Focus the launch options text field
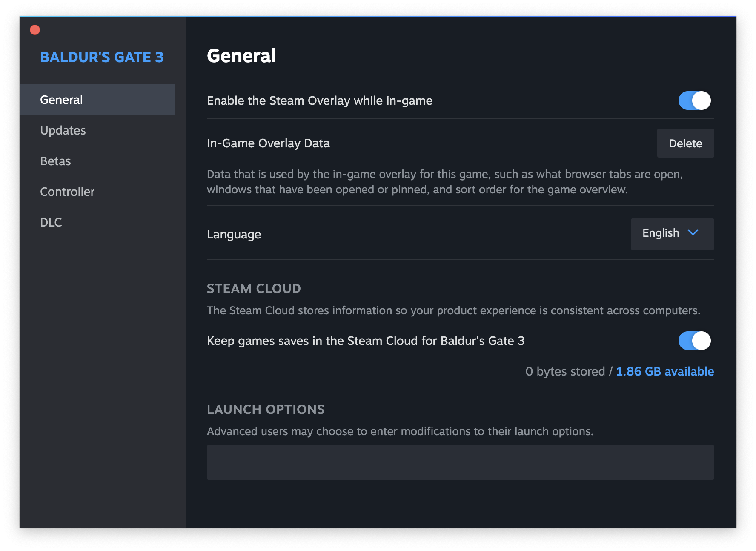The width and height of the screenshot is (756, 551). coord(460,462)
